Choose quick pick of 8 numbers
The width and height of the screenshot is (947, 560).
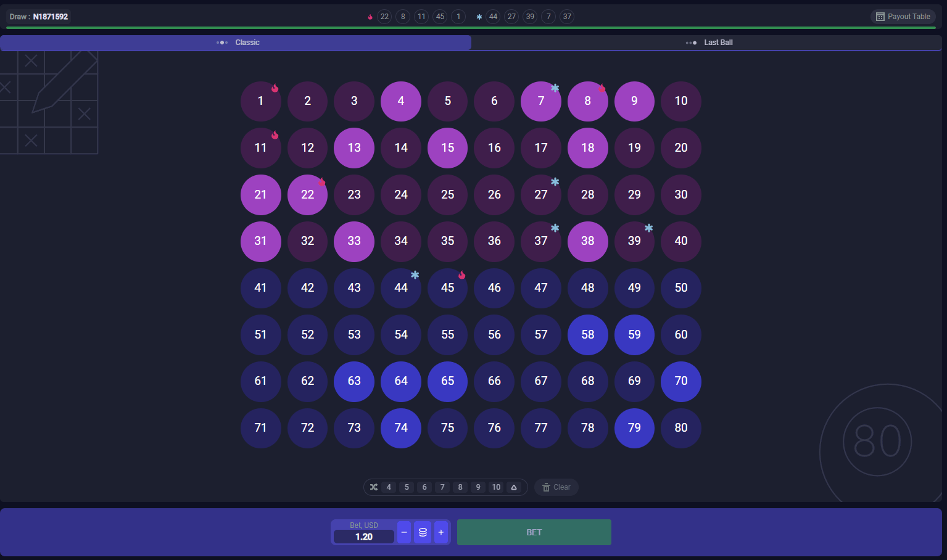pyautogui.click(x=460, y=487)
